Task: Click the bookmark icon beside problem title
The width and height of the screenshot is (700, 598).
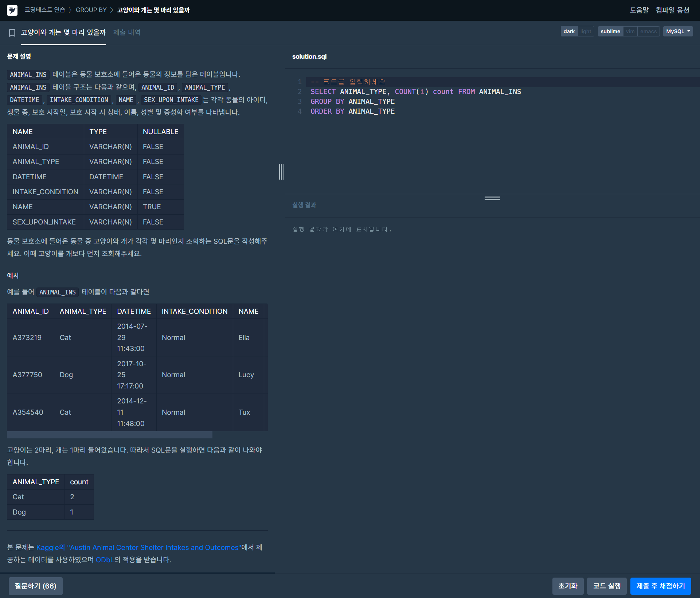Action: 12,33
